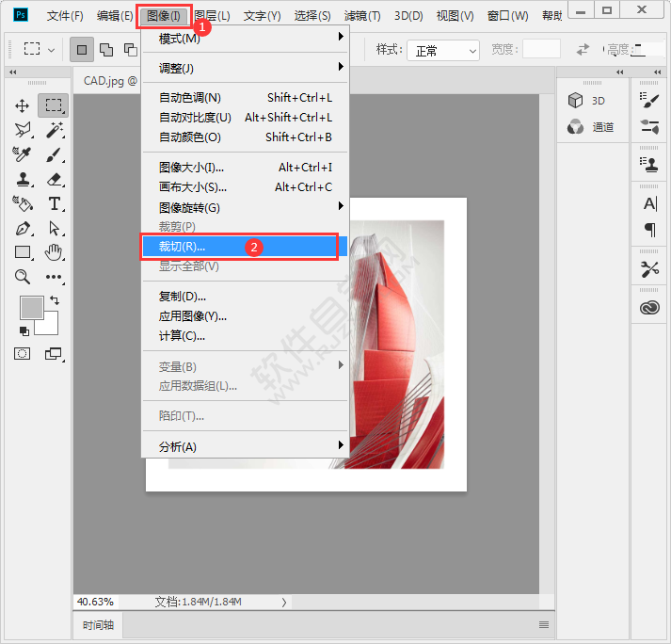Open the Paragraph panel icon
The width and height of the screenshot is (671, 644).
tap(649, 230)
